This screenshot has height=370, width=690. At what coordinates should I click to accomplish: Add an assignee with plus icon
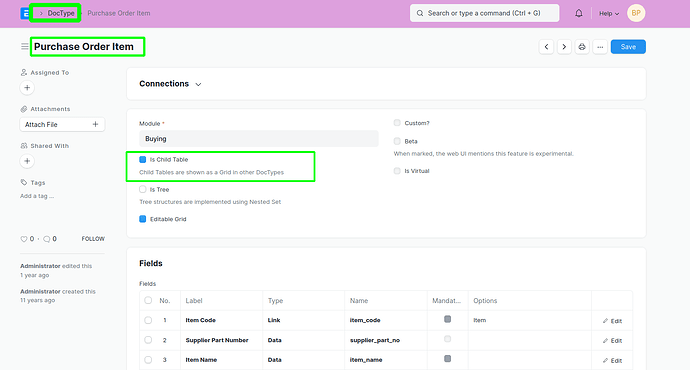pyautogui.click(x=27, y=88)
